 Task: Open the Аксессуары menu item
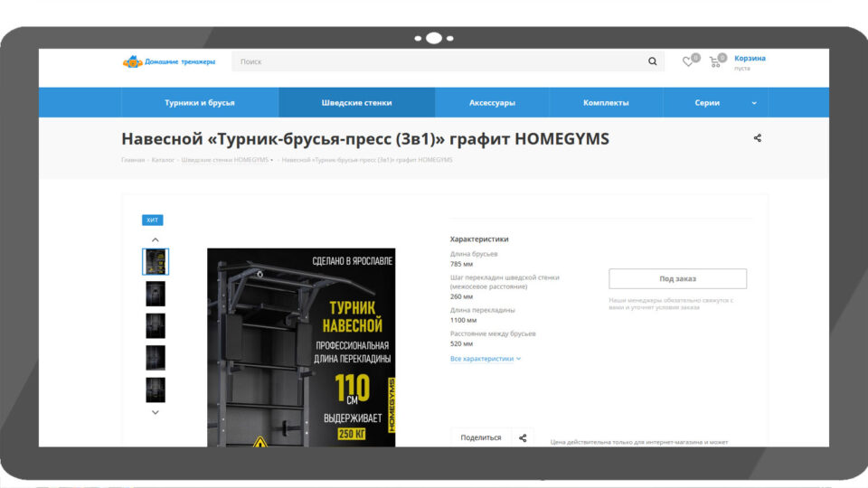[x=492, y=102]
